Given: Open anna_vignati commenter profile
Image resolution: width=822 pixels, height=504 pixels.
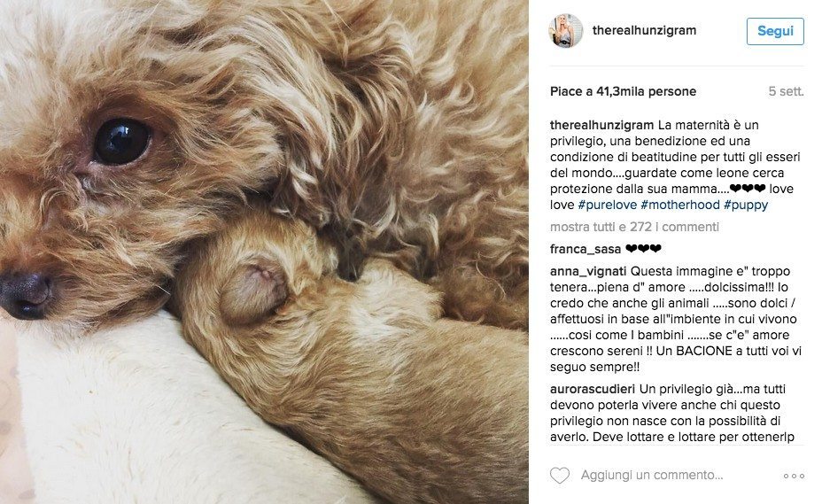Looking at the screenshot, I should coord(588,272).
